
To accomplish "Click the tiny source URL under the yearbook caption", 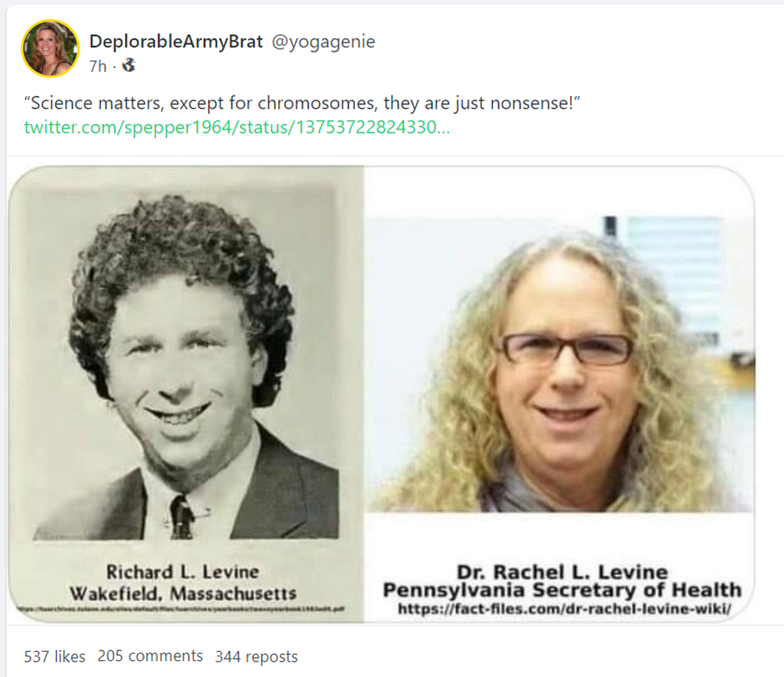I will point(179,609).
